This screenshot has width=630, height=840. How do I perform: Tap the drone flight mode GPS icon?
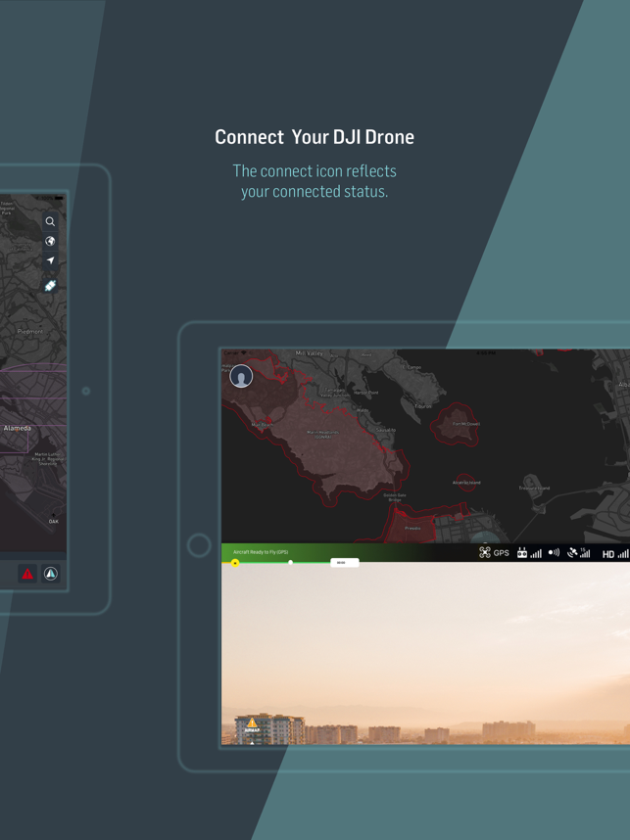[x=494, y=552]
